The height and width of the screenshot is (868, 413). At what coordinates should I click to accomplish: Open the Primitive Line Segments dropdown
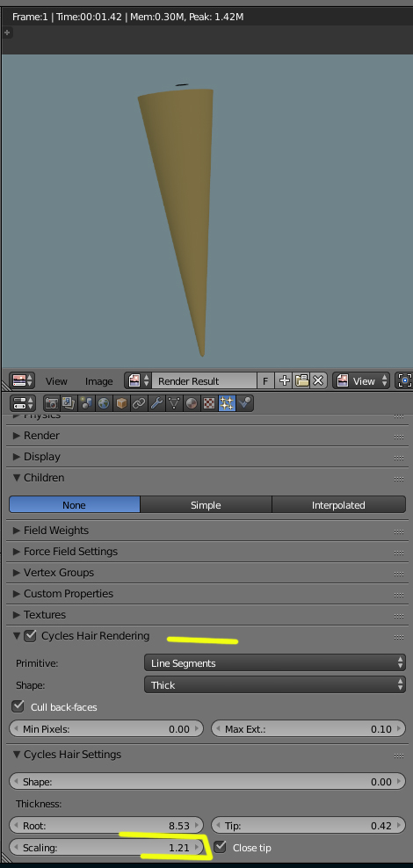pyautogui.click(x=274, y=662)
